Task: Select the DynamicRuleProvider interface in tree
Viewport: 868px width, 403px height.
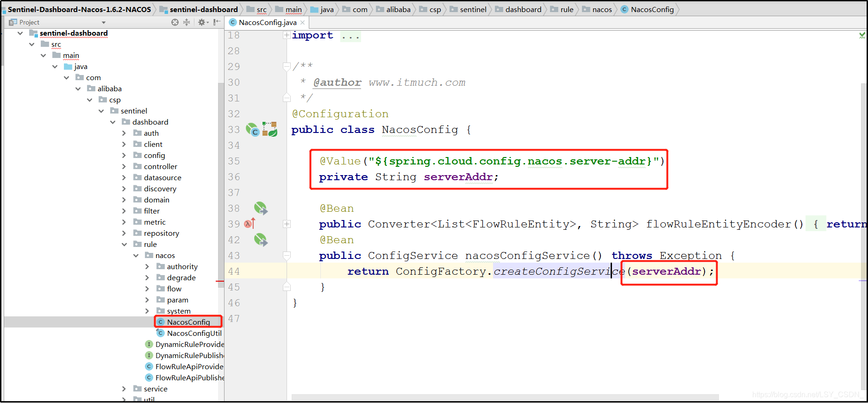Action: pyautogui.click(x=184, y=344)
